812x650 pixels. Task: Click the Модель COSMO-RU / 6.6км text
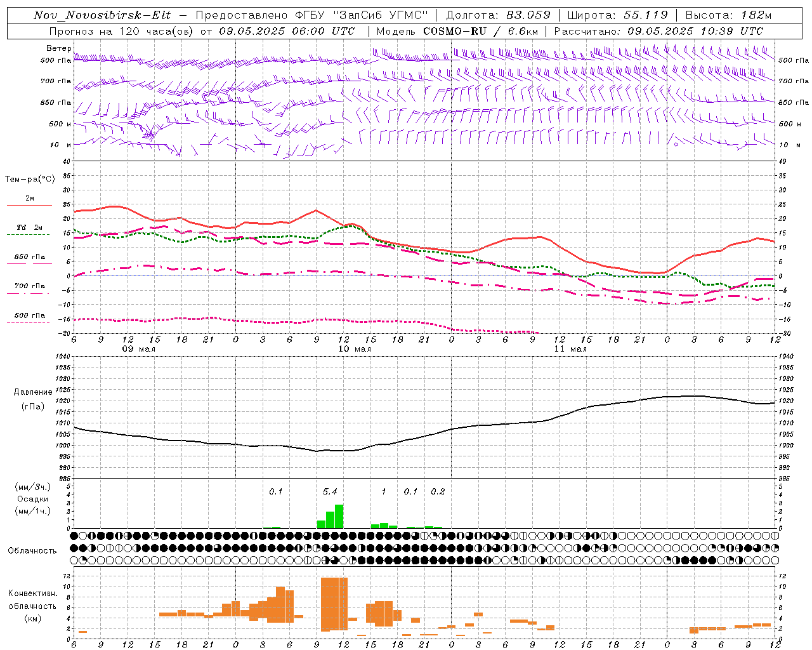[x=457, y=31]
